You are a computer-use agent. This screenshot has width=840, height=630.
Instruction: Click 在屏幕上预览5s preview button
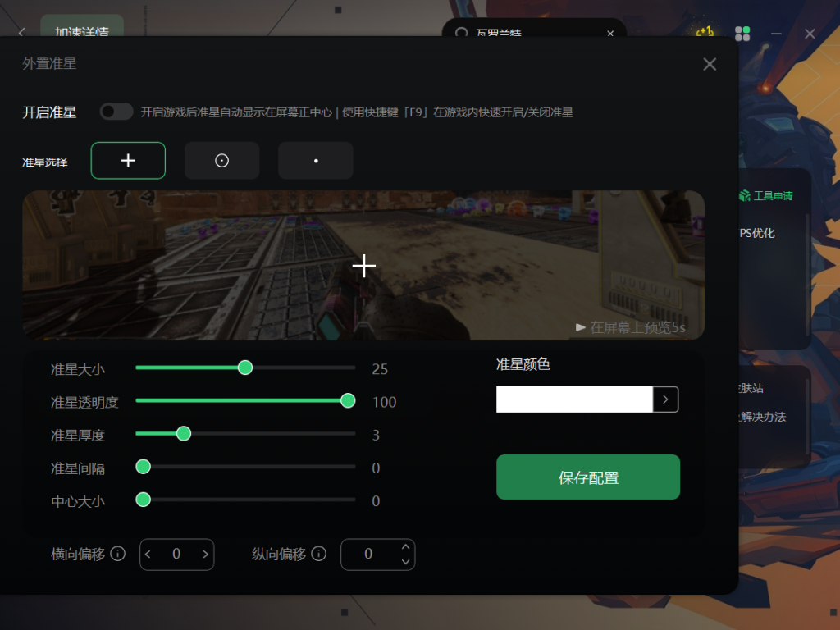pos(631,327)
